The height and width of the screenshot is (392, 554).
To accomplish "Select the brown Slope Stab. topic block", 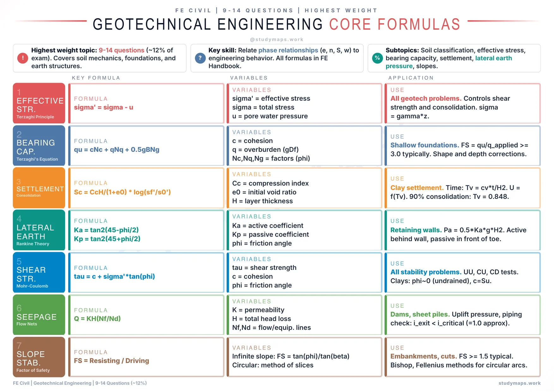I will [39, 357].
